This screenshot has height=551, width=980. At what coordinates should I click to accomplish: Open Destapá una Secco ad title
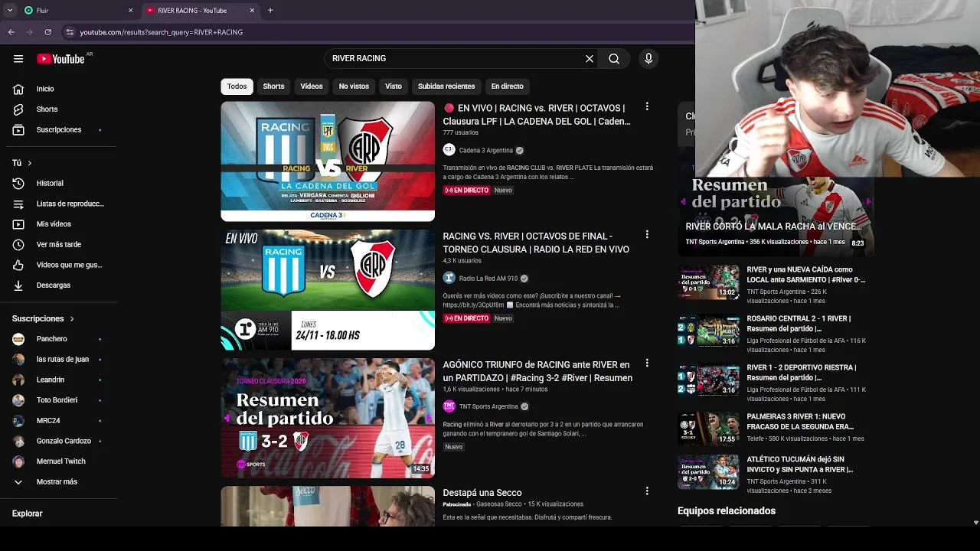click(x=482, y=493)
